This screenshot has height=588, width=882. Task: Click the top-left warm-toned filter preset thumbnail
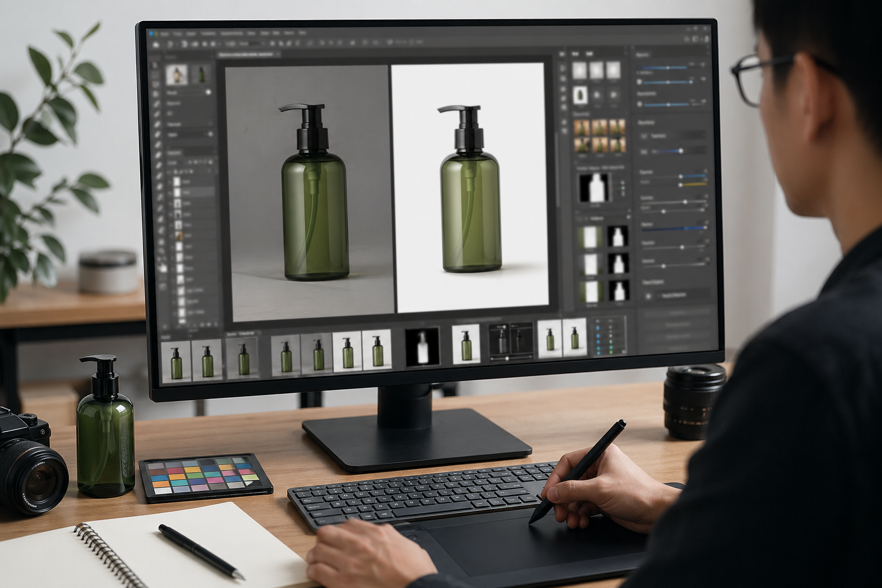(582, 127)
